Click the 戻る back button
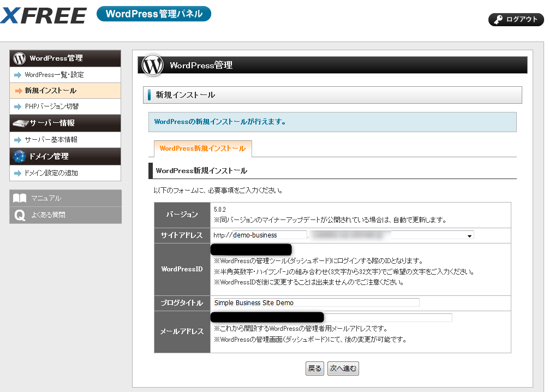 tap(314, 369)
